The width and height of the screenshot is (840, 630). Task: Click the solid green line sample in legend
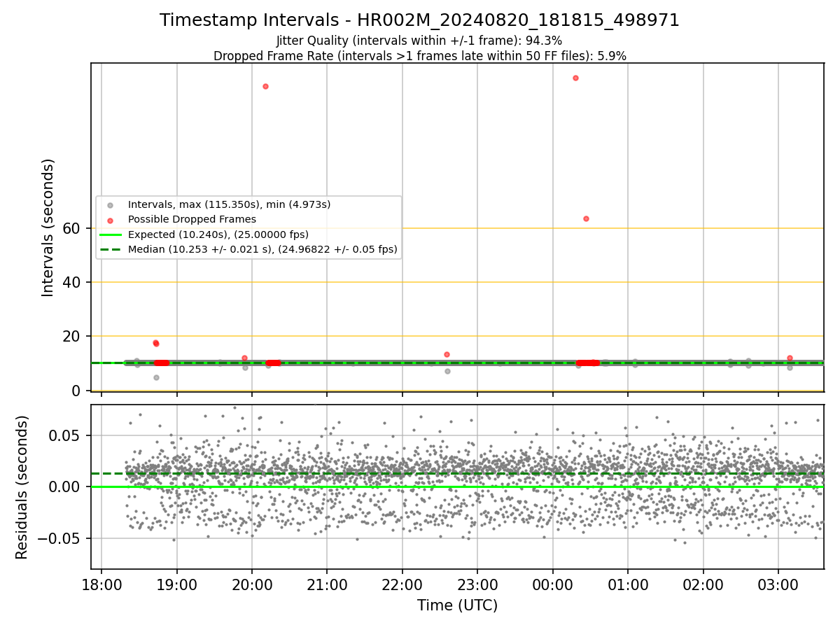109,234
